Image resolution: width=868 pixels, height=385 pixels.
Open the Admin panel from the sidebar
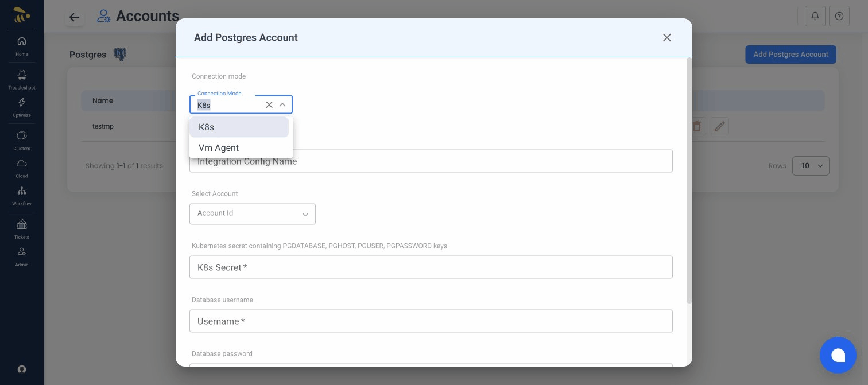pos(21,255)
